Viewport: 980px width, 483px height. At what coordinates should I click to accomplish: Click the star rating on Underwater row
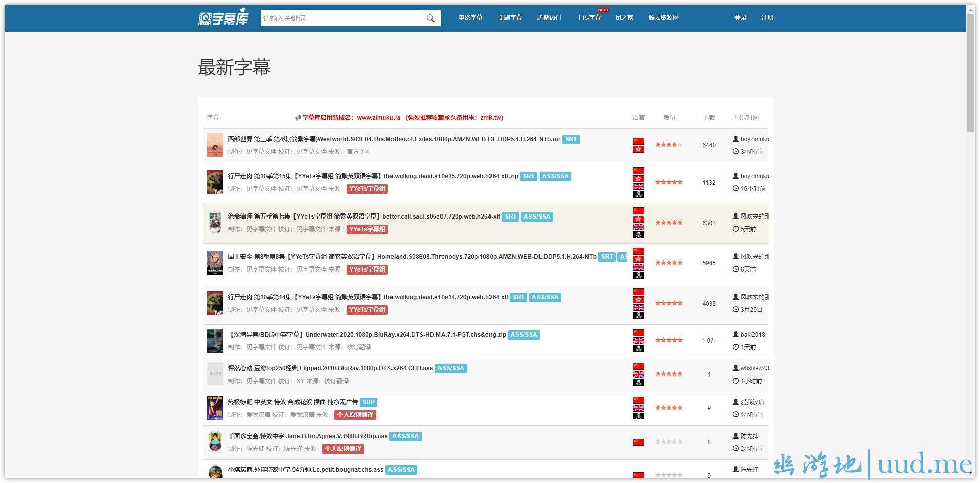669,340
